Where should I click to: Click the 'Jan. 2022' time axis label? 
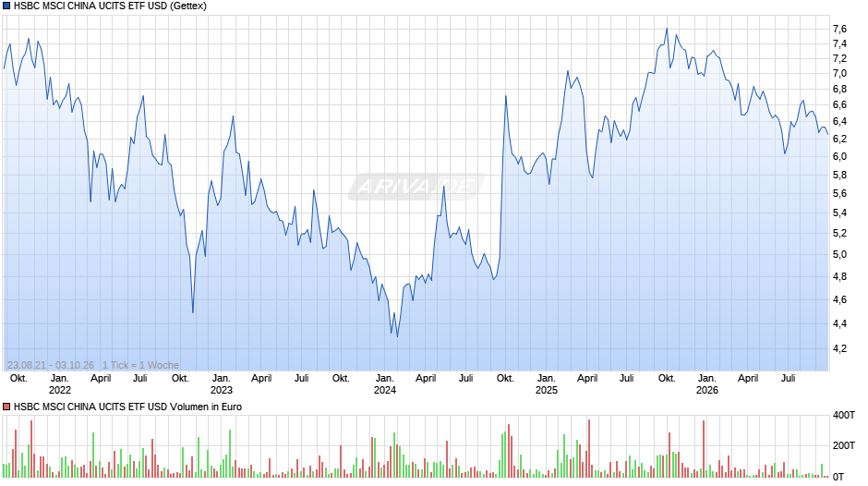60,384
